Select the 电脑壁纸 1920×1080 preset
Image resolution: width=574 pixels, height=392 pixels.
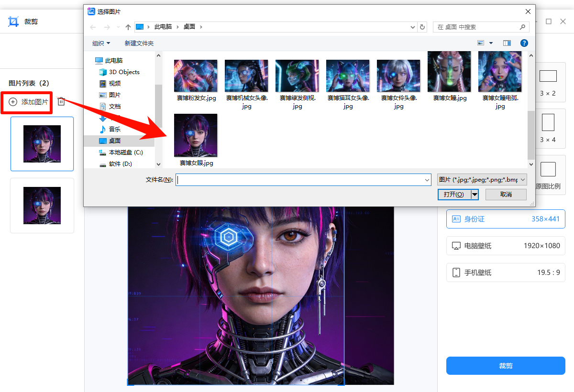(x=506, y=246)
